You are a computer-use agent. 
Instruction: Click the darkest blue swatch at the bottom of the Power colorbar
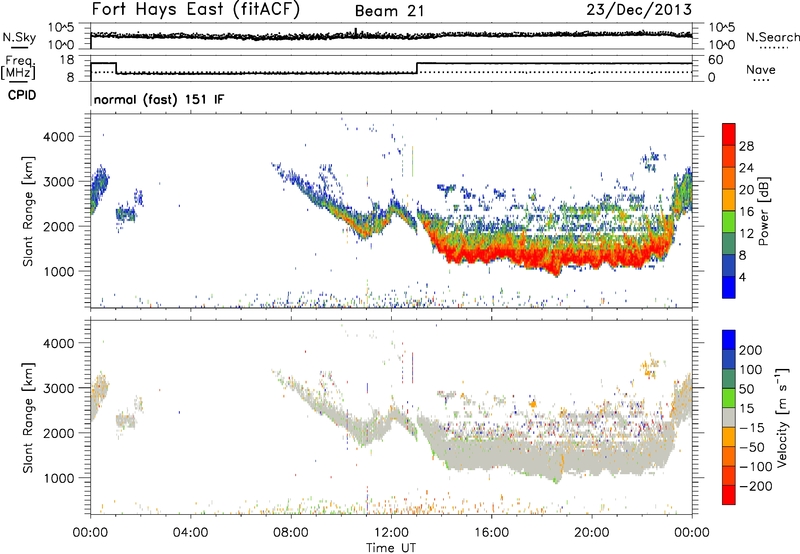(x=729, y=287)
